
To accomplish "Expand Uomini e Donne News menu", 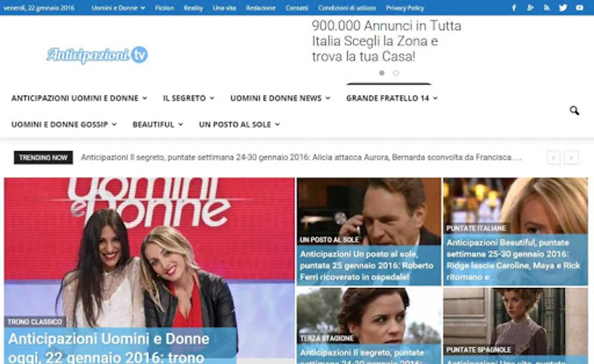I will (x=280, y=98).
